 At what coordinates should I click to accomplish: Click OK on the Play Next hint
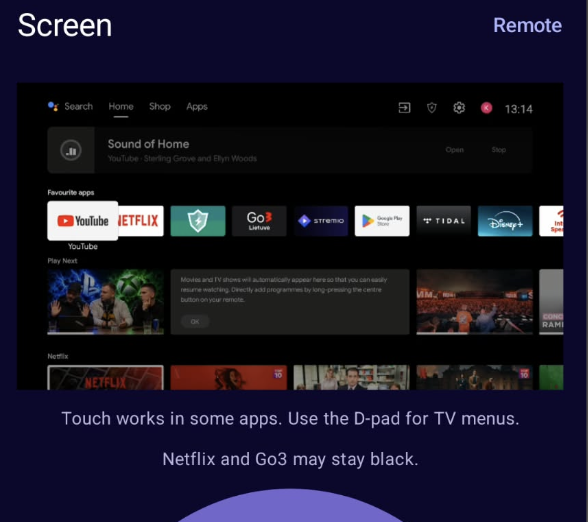point(195,321)
